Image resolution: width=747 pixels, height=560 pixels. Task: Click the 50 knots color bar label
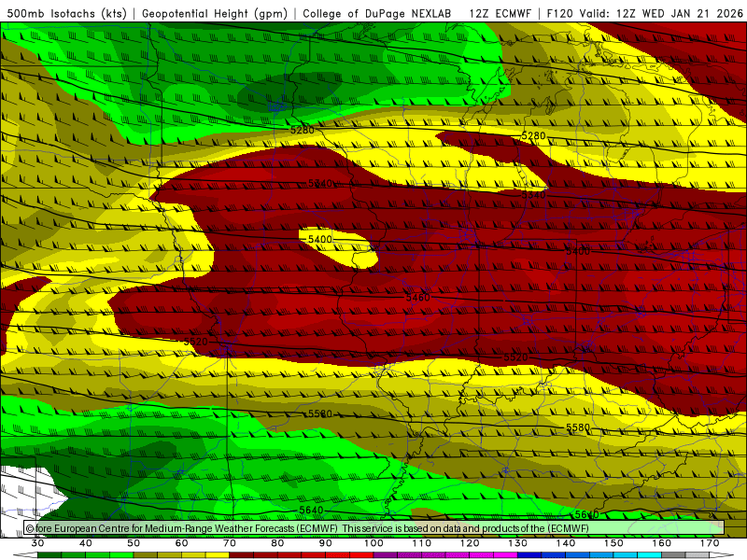point(134,543)
